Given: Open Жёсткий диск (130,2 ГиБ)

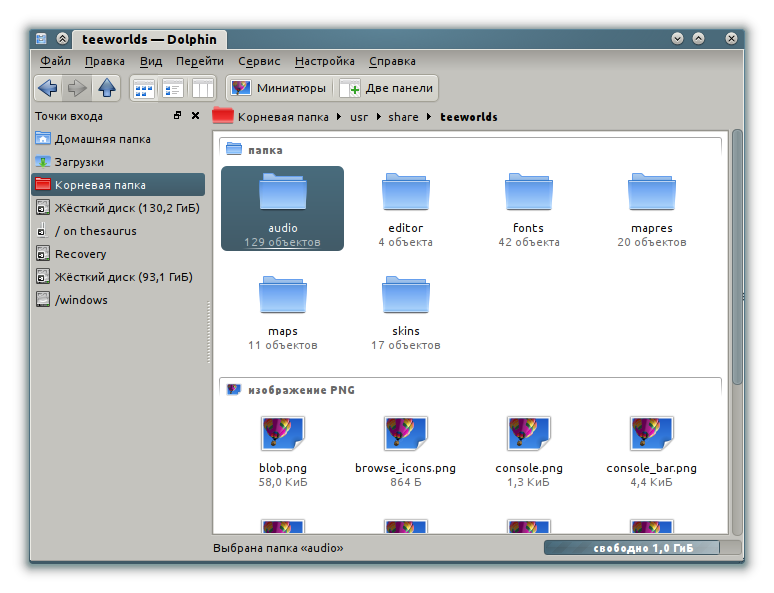Looking at the screenshot, I should [118, 208].
